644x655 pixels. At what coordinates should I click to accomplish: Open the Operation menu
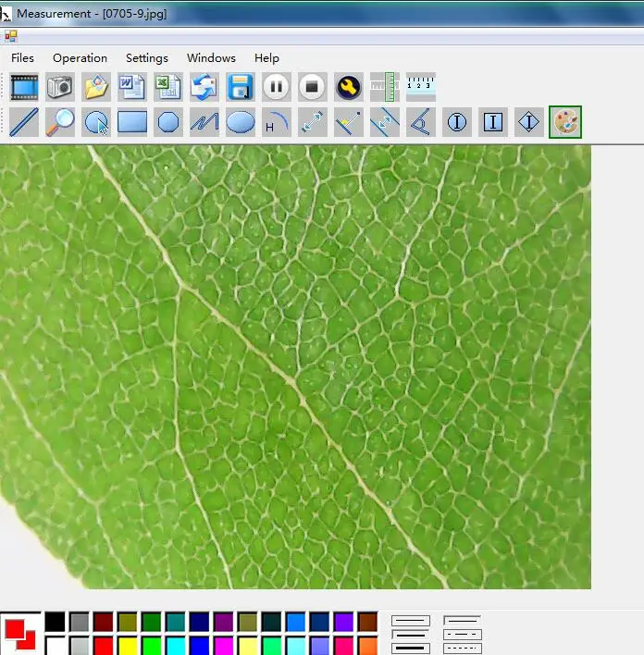80,57
